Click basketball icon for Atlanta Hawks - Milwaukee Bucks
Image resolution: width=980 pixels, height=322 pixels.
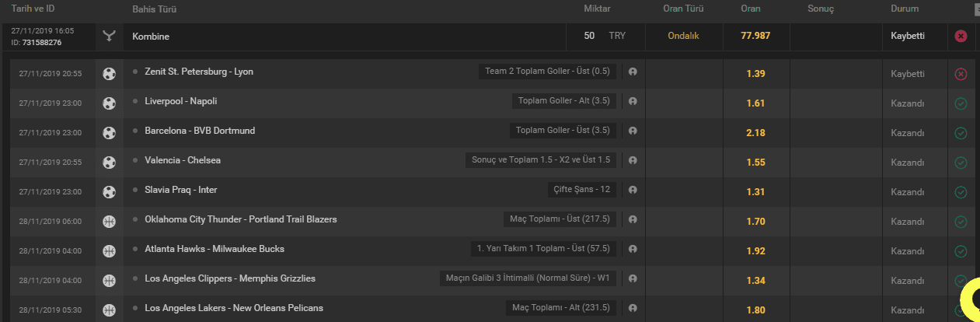(x=110, y=251)
